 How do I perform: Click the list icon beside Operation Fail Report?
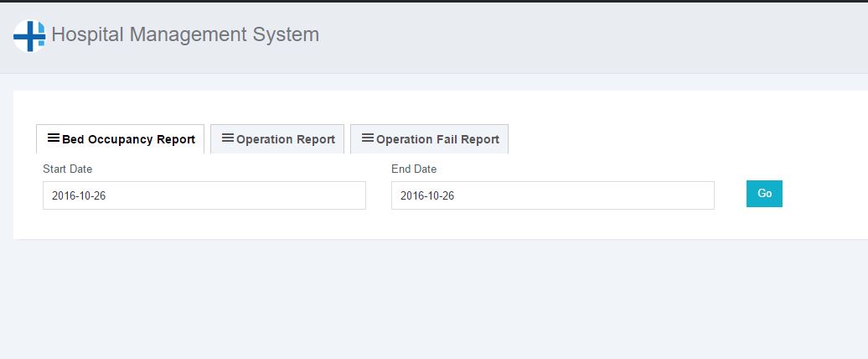coord(367,138)
